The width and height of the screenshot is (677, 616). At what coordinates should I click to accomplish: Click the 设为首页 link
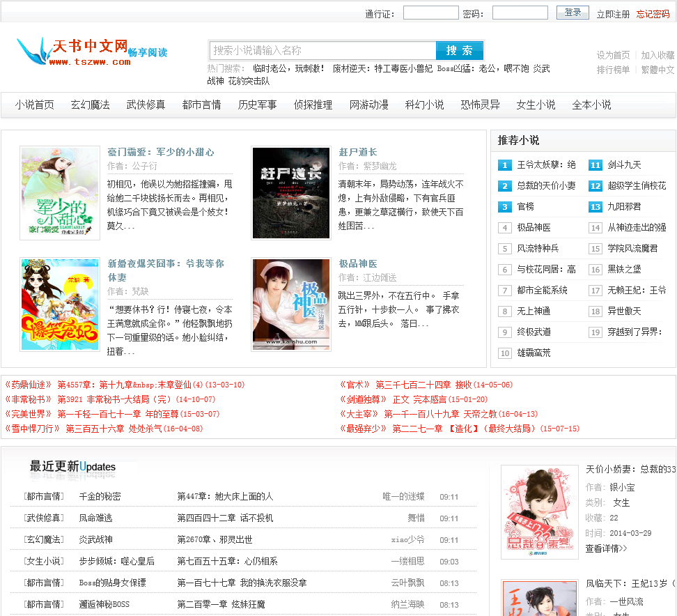click(613, 55)
